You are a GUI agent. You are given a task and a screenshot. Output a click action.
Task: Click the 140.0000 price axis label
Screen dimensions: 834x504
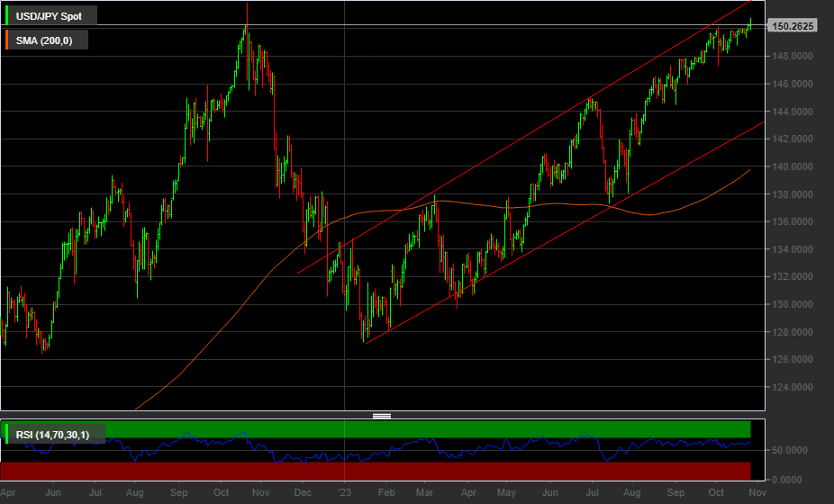[791, 166]
